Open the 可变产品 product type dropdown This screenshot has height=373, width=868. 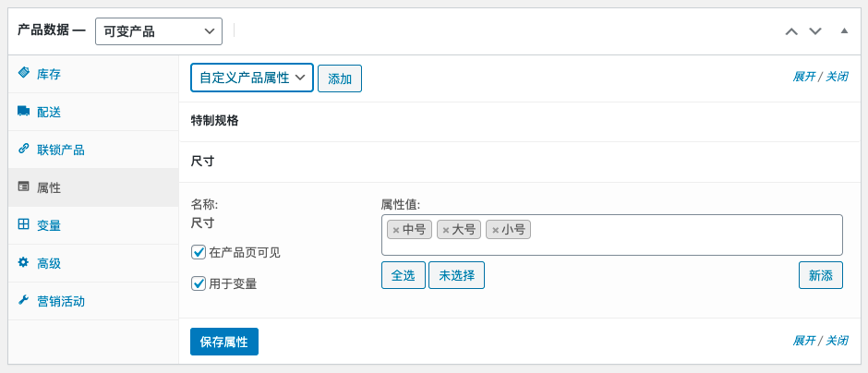tap(159, 31)
